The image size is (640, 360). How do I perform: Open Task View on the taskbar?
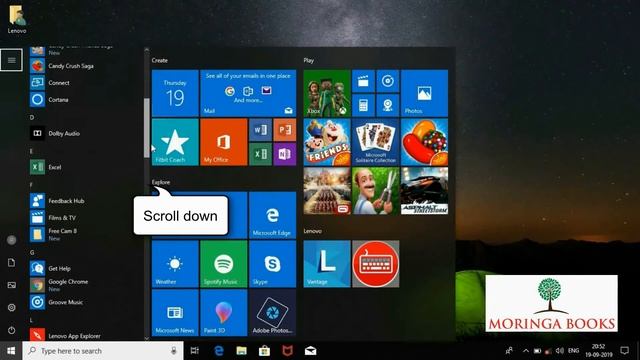pos(195,351)
